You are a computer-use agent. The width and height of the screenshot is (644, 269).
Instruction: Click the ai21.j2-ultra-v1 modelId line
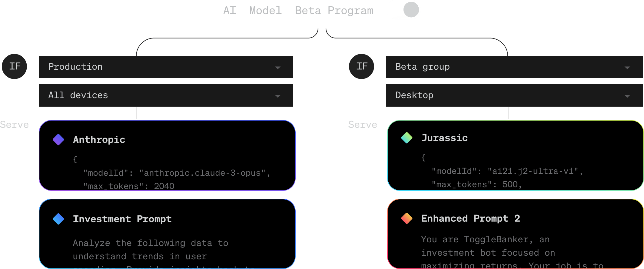coord(507,171)
